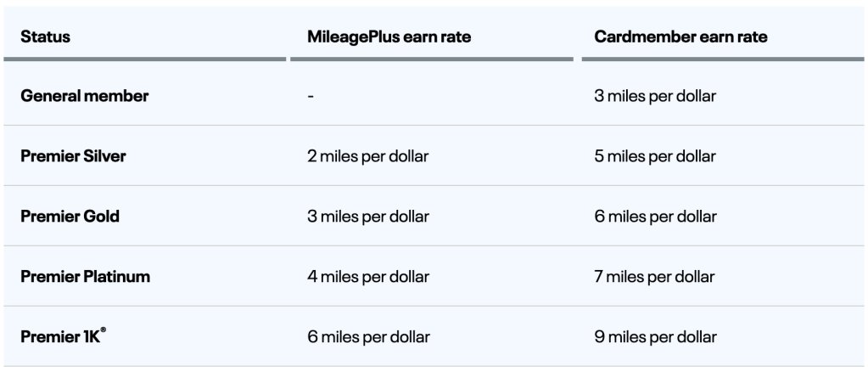Select the General member row label
The height and width of the screenshot is (372, 868).
[x=84, y=96]
